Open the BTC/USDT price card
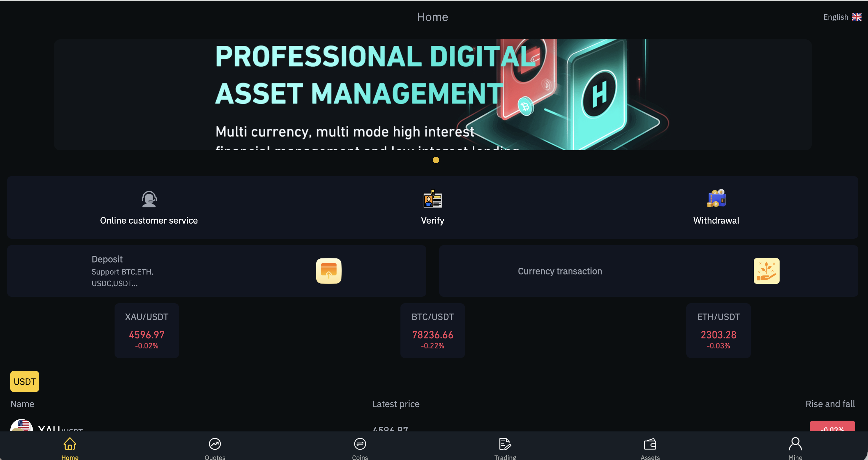Image resolution: width=868 pixels, height=460 pixels. pos(433,330)
